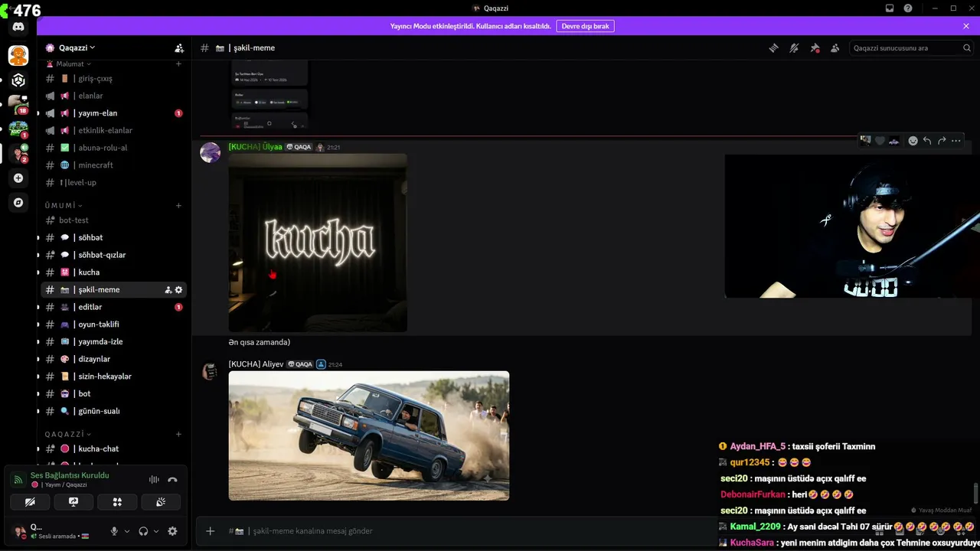Open the Threads panel
This screenshot has width=980, height=551.
tap(773, 47)
